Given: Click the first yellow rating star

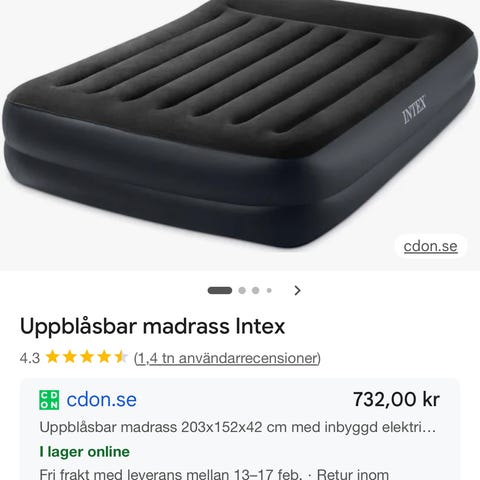Looking at the screenshot, I should (52, 357).
